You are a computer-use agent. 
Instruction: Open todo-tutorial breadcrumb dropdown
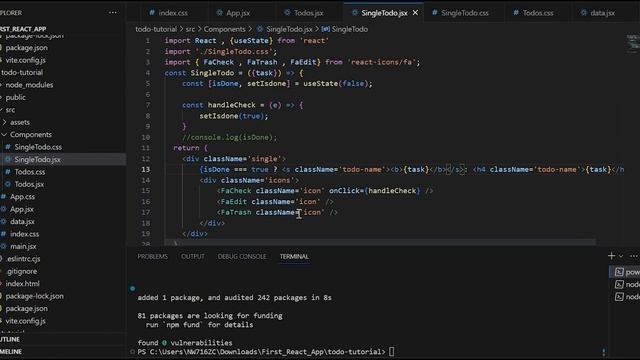click(x=156, y=29)
